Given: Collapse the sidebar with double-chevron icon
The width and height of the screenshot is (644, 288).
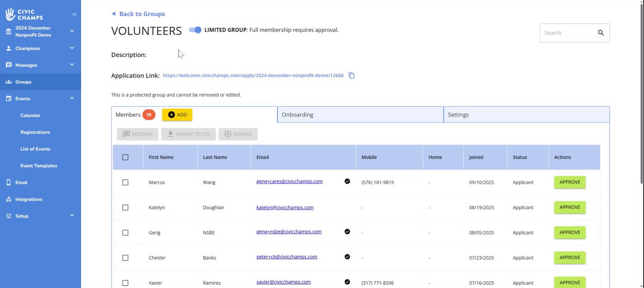Looking at the screenshot, I should (74, 14).
